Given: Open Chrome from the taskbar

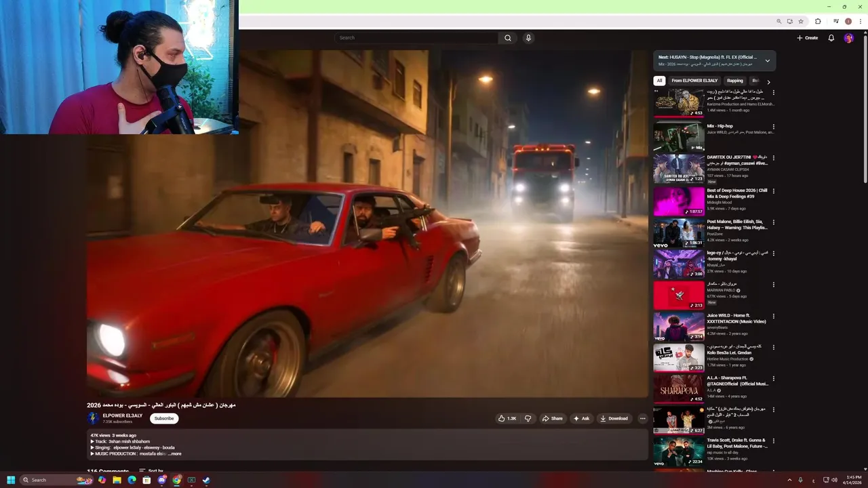Looking at the screenshot, I should pyautogui.click(x=176, y=480).
